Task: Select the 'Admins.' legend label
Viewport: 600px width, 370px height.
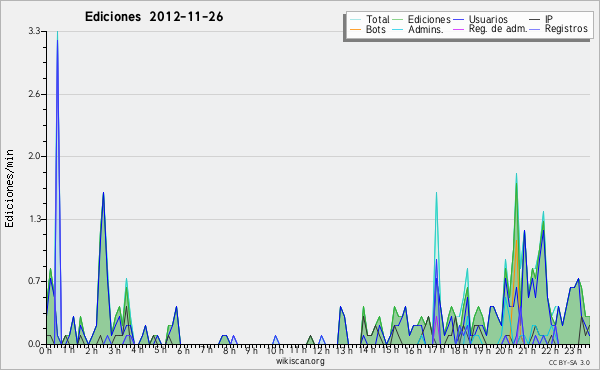Action: click(x=426, y=29)
